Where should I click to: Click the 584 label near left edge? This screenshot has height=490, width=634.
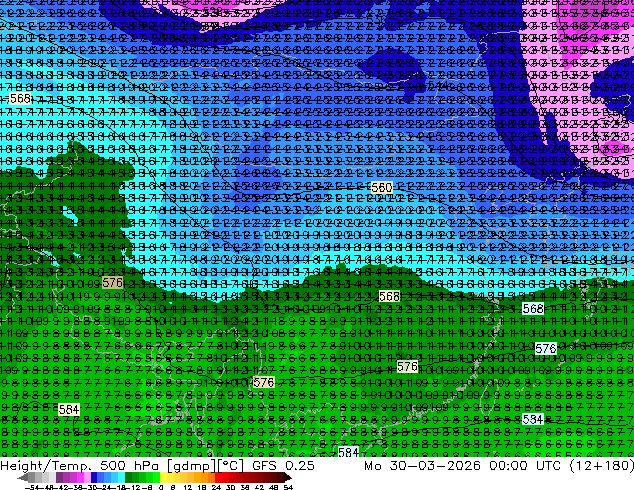pos(69,410)
